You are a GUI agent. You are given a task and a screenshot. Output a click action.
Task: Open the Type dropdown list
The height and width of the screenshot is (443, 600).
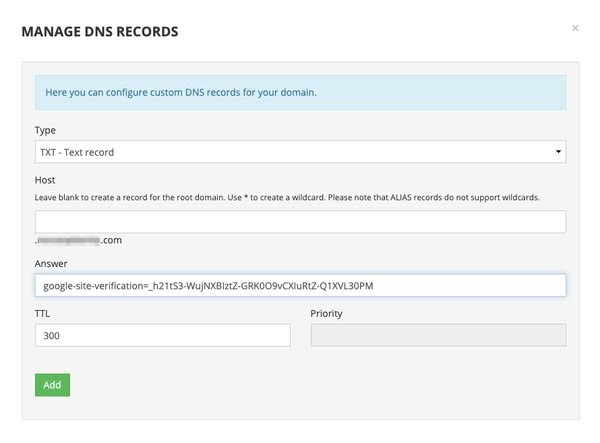click(300, 151)
